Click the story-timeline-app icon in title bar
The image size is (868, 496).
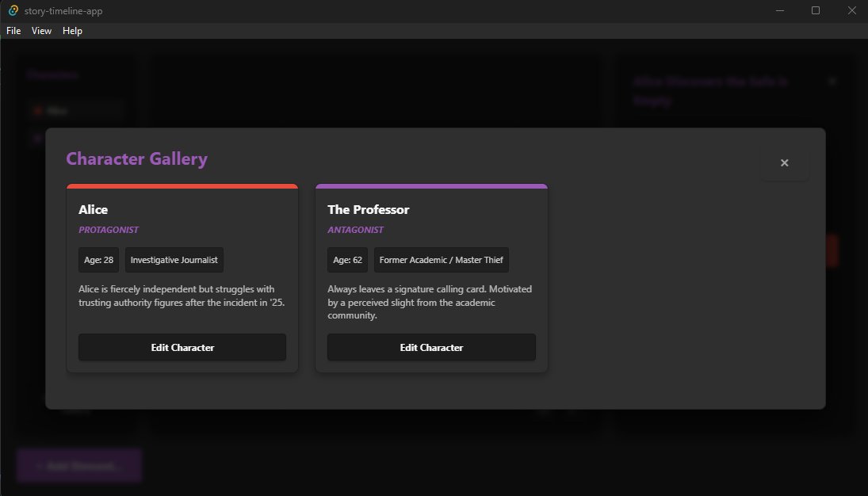pyautogui.click(x=13, y=10)
